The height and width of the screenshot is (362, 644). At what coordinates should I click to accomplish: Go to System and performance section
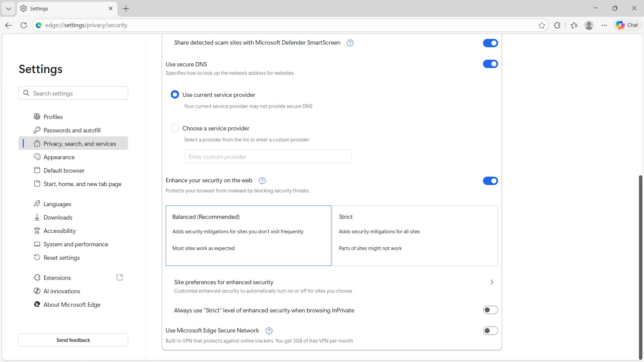tap(76, 244)
